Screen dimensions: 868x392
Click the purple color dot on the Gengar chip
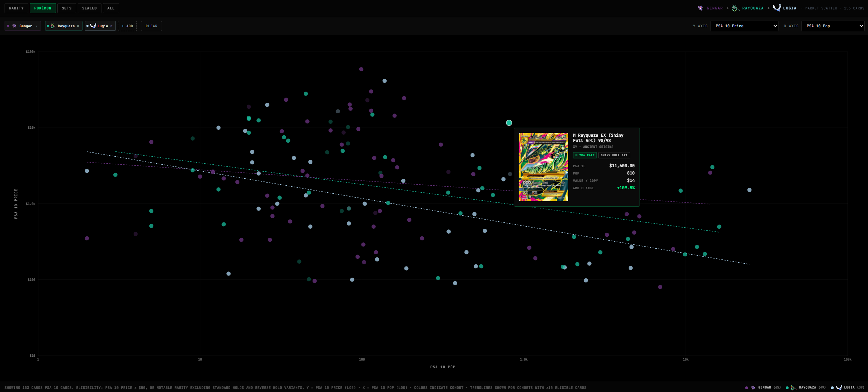[x=8, y=26]
